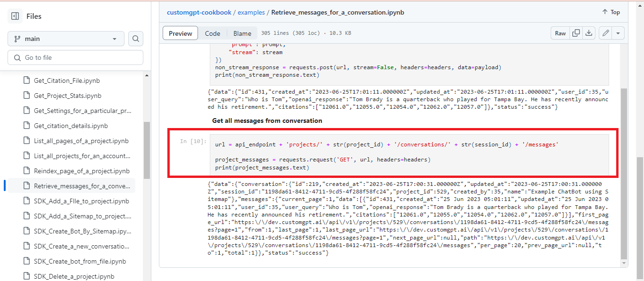Switch to the Code tab

tap(213, 33)
